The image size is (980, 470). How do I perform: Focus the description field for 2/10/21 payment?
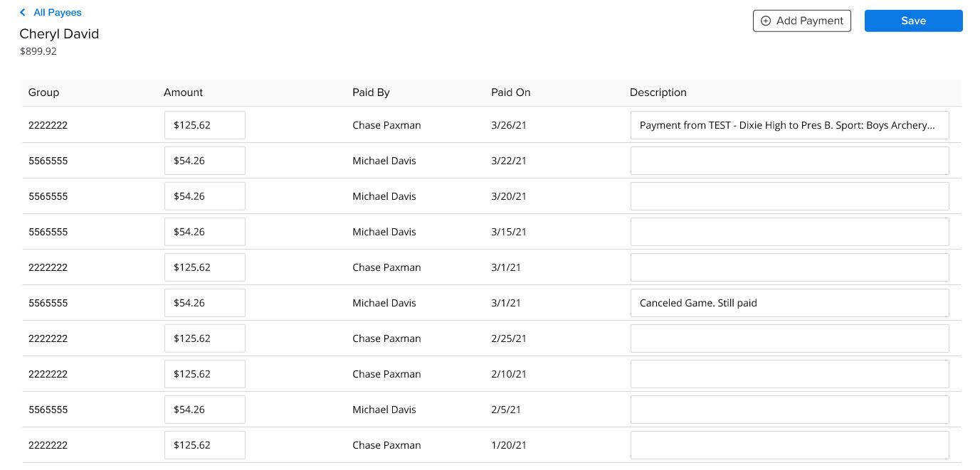click(x=790, y=374)
